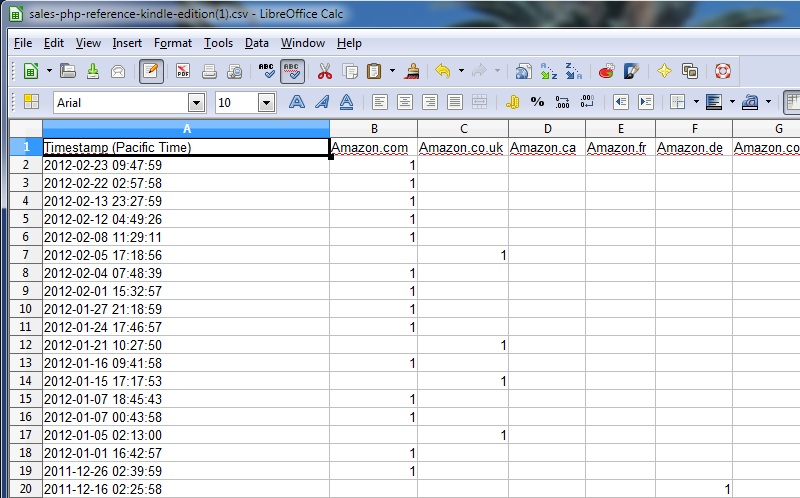Image resolution: width=800 pixels, height=498 pixels.
Task: Click the Print file directly icon
Action: click(209, 71)
